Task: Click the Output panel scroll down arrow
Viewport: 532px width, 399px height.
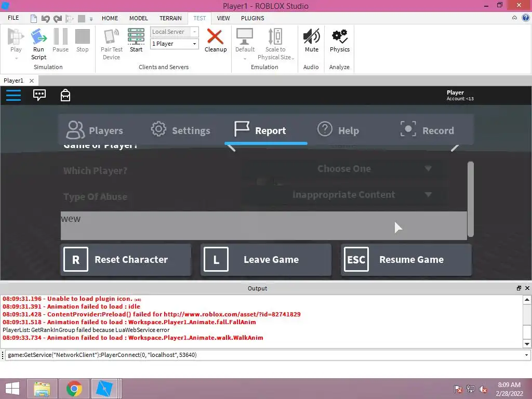Action: [x=527, y=344]
